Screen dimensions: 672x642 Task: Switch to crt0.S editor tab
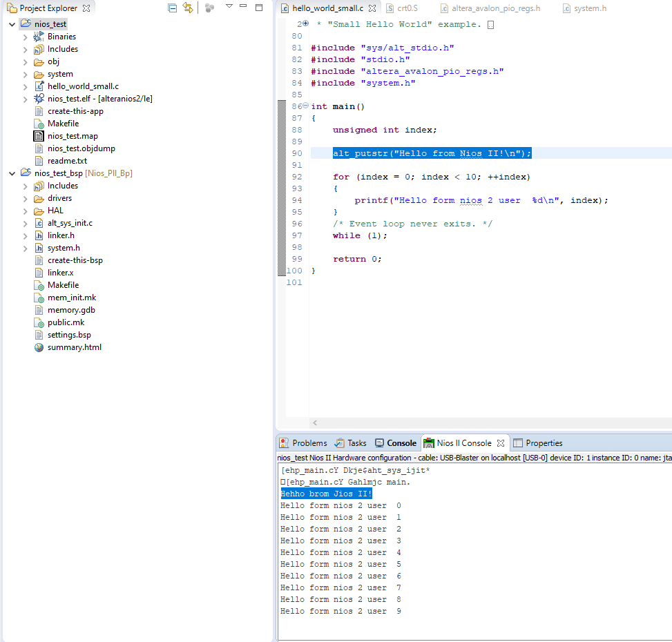(x=407, y=8)
